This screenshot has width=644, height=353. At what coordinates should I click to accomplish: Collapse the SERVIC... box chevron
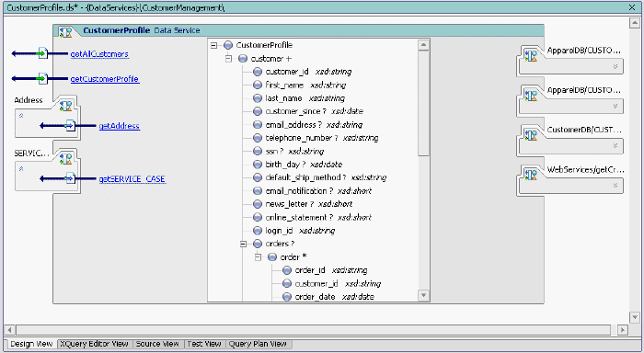coord(21,169)
